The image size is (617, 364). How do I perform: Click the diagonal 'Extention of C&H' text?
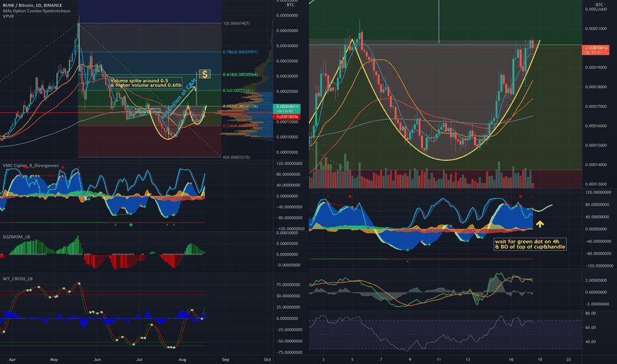coord(179,99)
